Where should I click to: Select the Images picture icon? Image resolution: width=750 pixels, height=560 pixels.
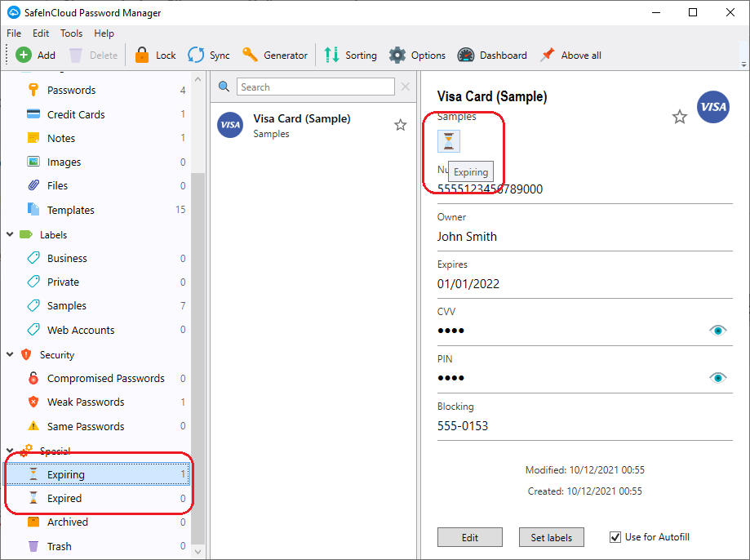33,162
